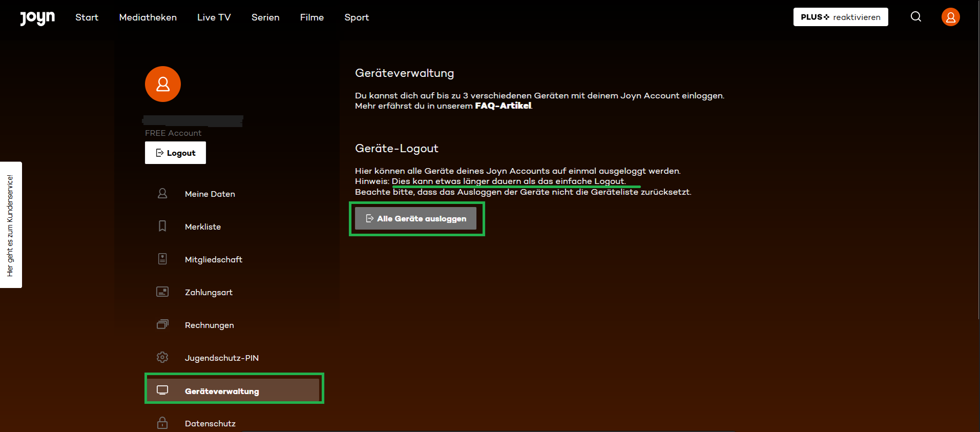Click the Joyn logo
This screenshot has height=432, width=980.
(37, 17)
